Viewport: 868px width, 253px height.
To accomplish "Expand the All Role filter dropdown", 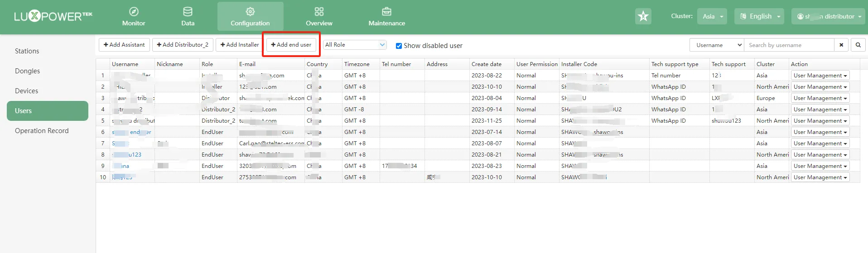I will (355, 45).
